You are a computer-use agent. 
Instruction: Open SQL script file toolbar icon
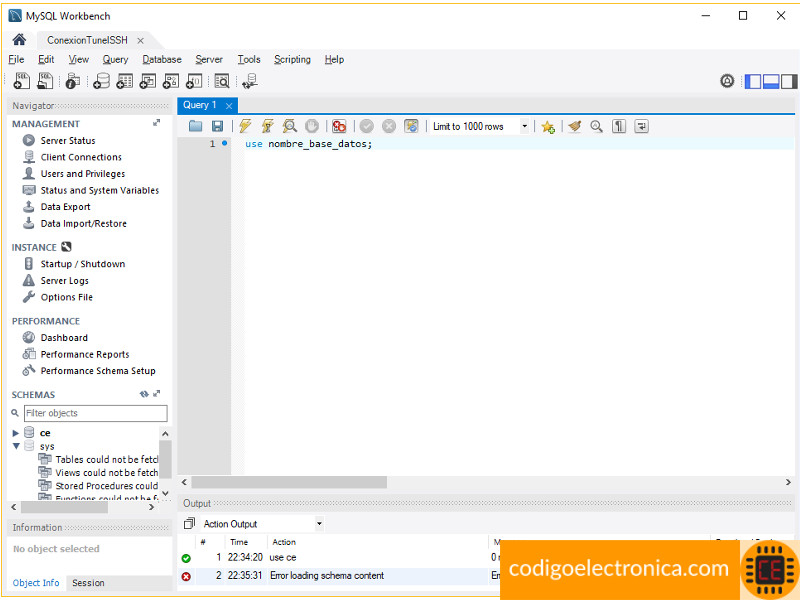pyautogui.click(x=45, y=81)
